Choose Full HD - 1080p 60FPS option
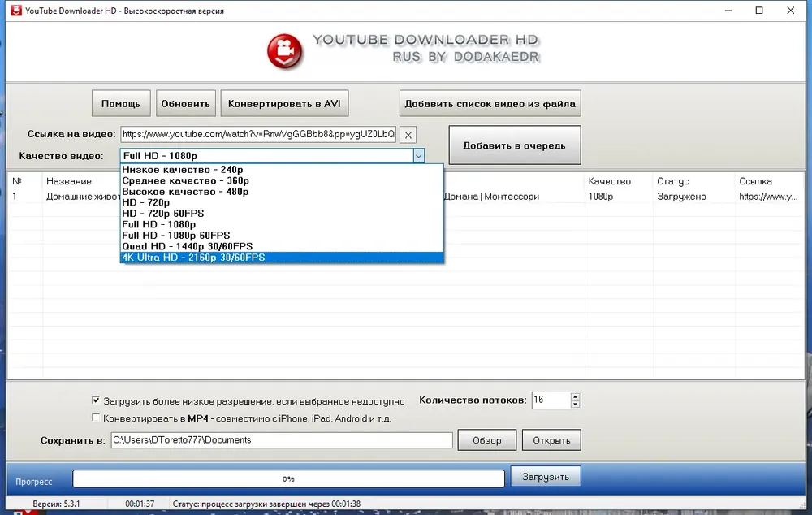 (282, 236)
